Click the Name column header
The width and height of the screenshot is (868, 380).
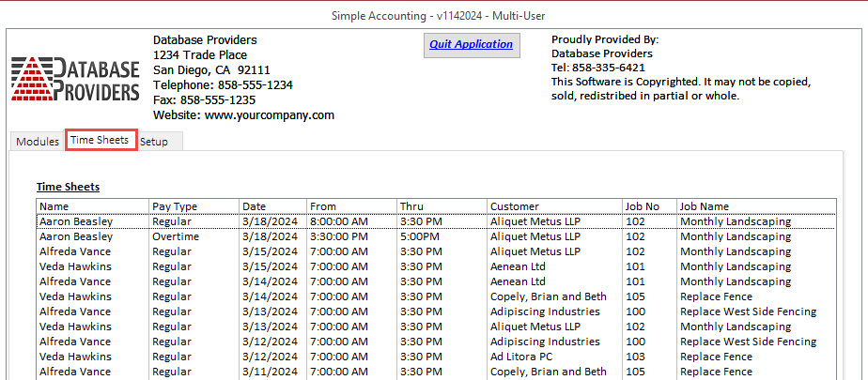tap(54, 206)
